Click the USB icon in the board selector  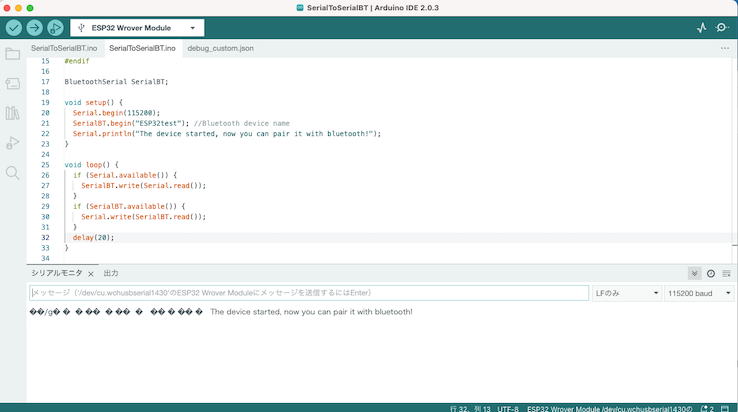coord(81,28)
